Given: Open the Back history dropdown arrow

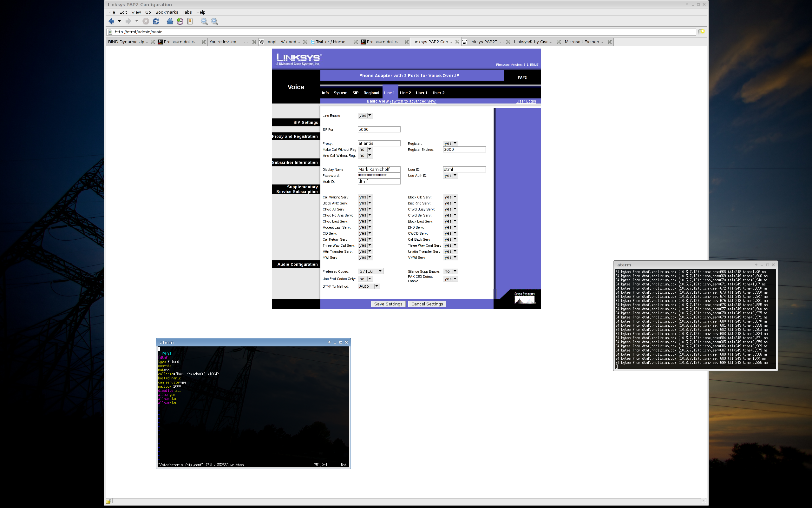Looking at the screenshot, I should pyautogui.click(x=119, y=21).
